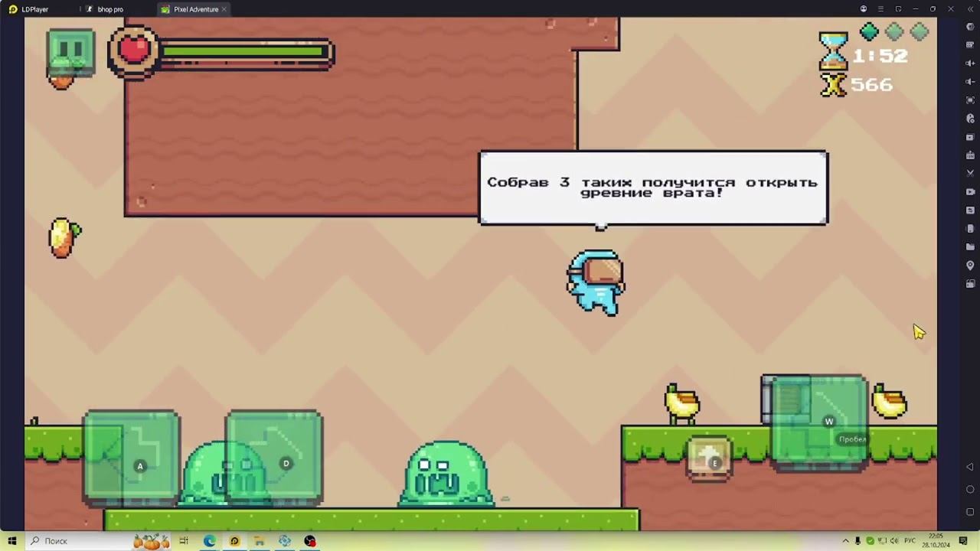Open the Windows notification center
The image size is (980, 551).
pyautogui.click(x=964, y=541)
